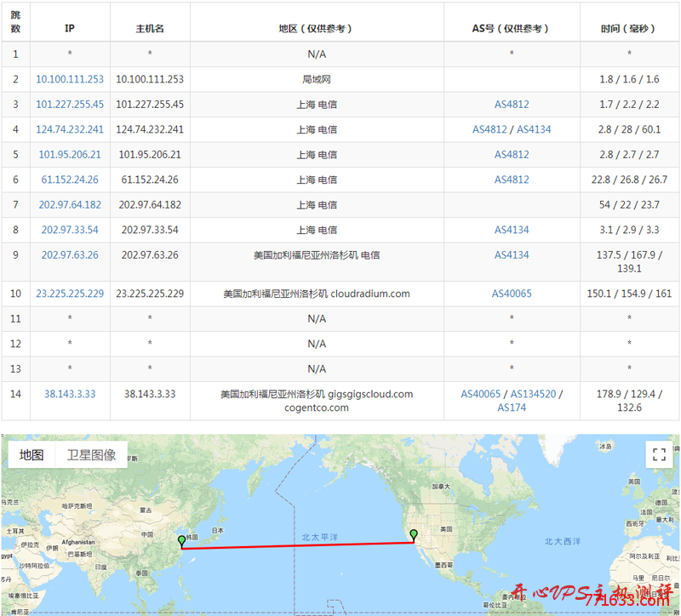The image size is (681, 616).
Task: Select the 地图 map view tab
Action: [30, 453]
